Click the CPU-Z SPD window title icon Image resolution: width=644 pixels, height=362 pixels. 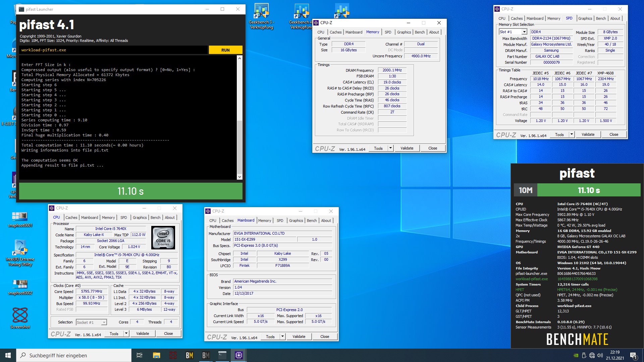(x=497, y=9)
